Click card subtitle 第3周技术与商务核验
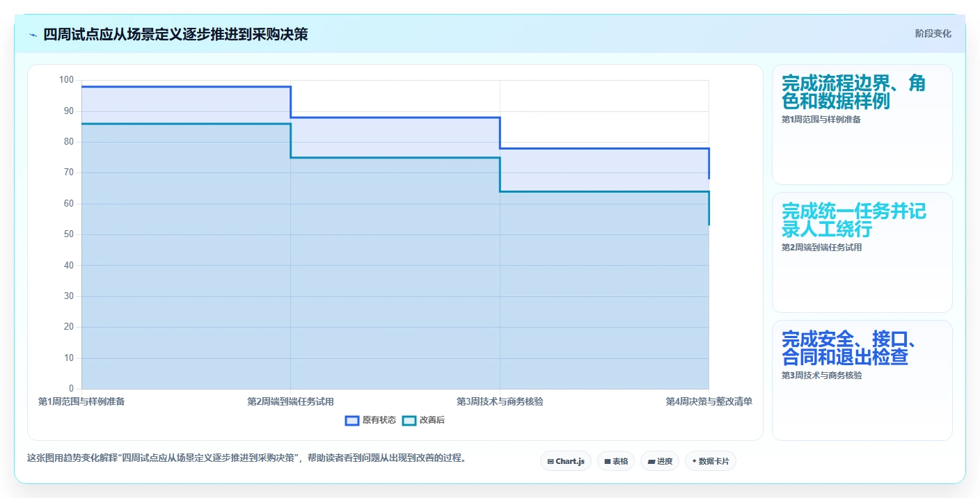The image size is (980, 498). [x=821, y=376]
